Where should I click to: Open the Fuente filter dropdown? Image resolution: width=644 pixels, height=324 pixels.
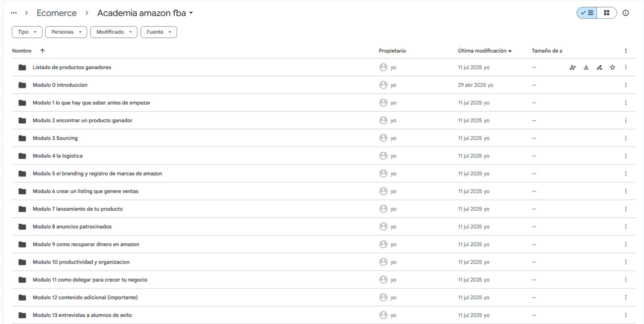tap(159, 32)
